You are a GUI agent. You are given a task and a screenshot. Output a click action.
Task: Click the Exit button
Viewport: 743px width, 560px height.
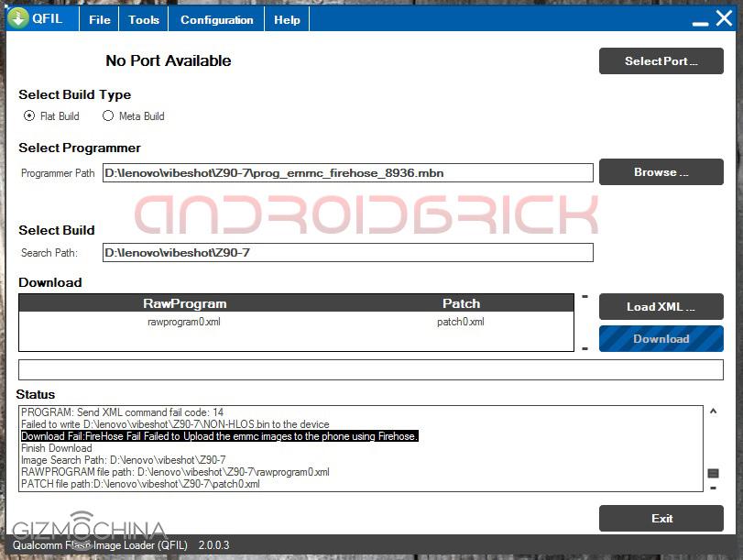tap(661, 518)
